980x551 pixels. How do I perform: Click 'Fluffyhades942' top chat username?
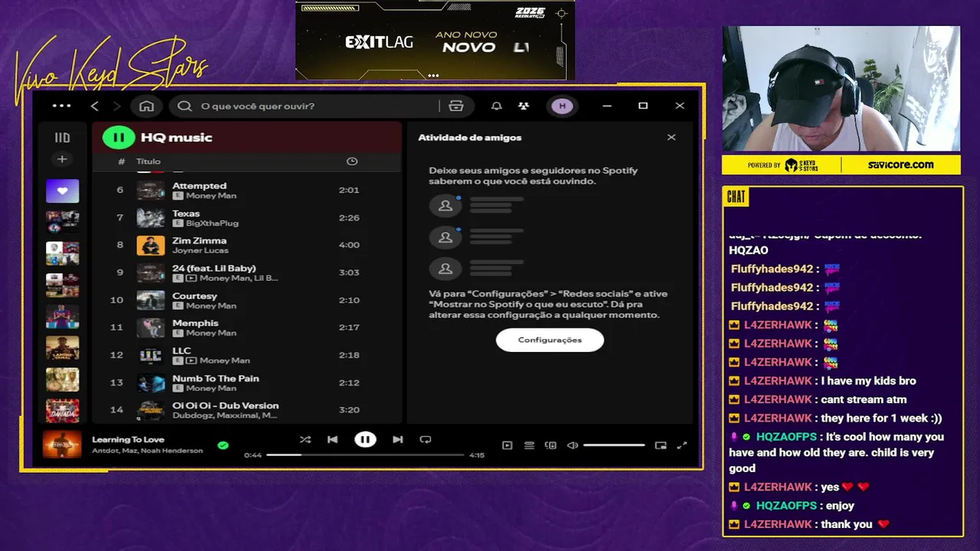tap(772, 269)
